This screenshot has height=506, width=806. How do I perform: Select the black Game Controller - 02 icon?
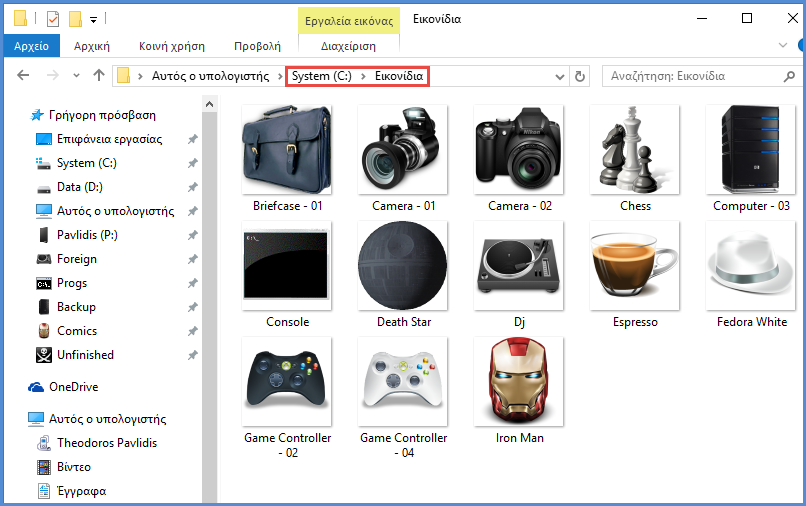pyautogui.click(x=287, y=382)
